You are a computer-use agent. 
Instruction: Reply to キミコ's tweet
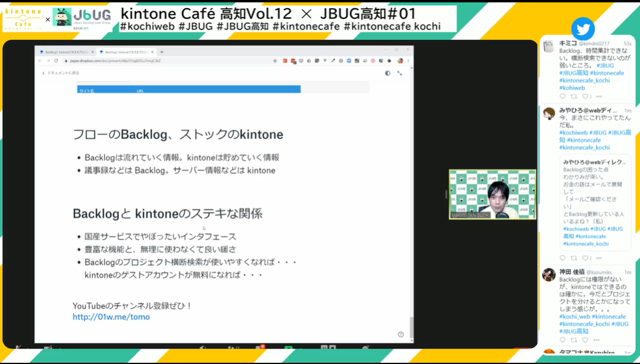562,96
